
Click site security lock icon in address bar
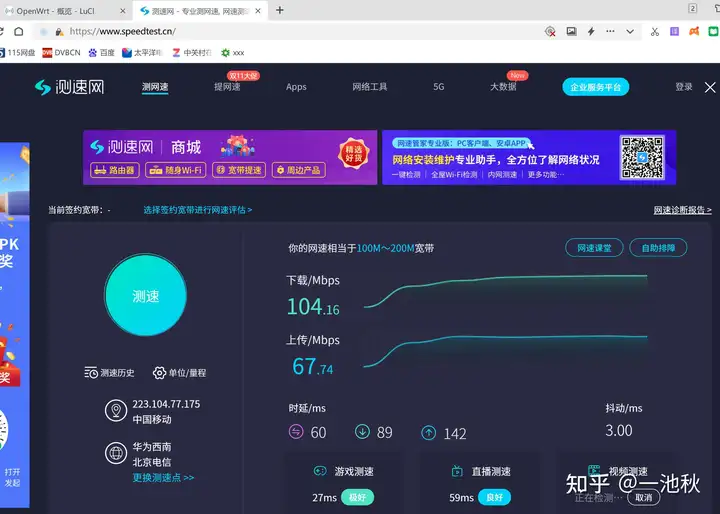point(59,32)
